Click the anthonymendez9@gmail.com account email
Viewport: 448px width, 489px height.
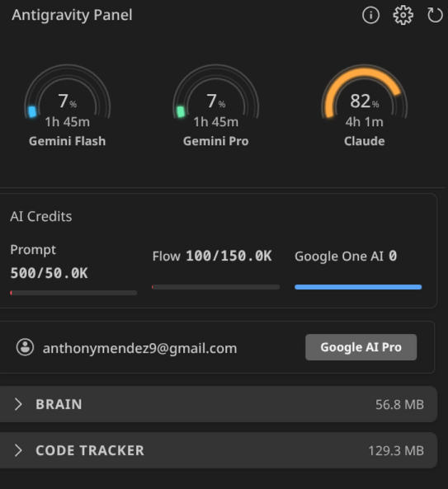coord(139,348)
